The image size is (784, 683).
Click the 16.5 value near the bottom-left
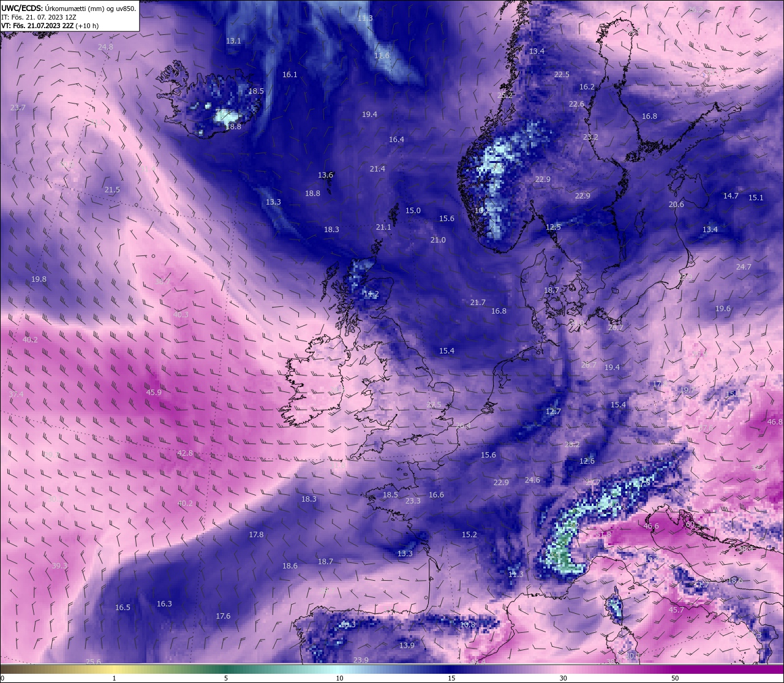(123, 608)
